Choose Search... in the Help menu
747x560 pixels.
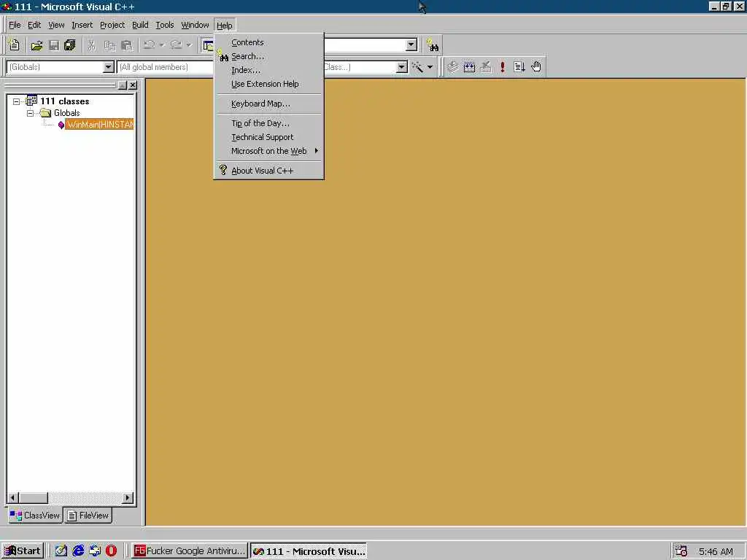(x=268, y=56)
